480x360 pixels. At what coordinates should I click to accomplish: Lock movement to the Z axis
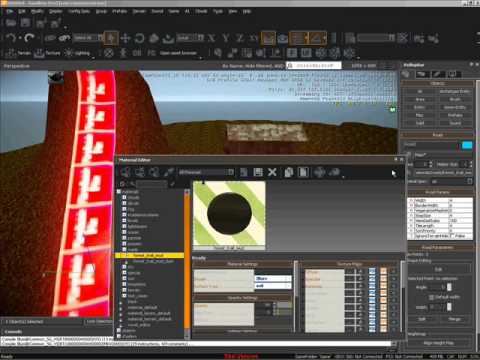(240, 38)
